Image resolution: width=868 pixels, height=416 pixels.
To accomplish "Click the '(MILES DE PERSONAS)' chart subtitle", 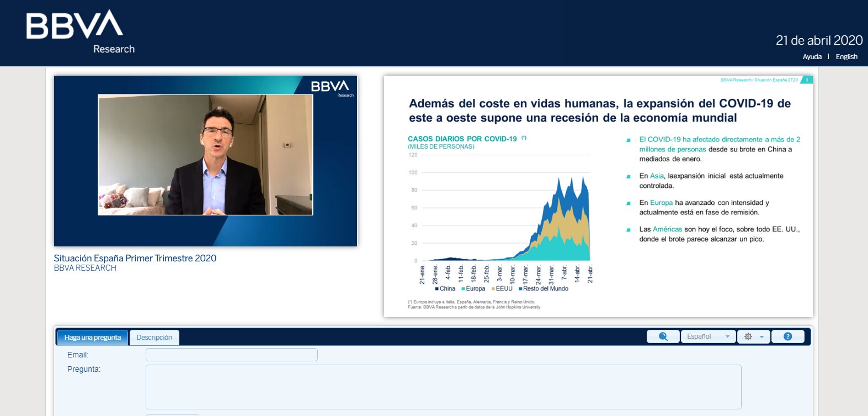I will (x=441, y=146).
